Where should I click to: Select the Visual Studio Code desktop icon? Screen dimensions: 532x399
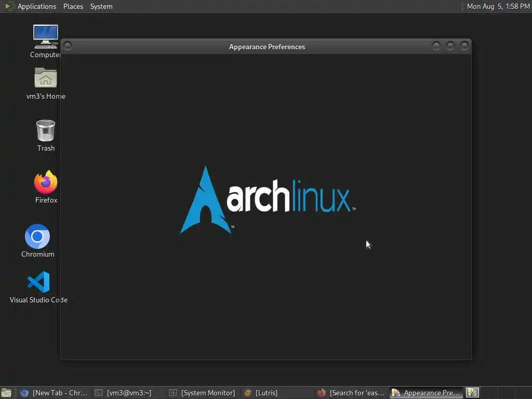[x=38, y=287]
